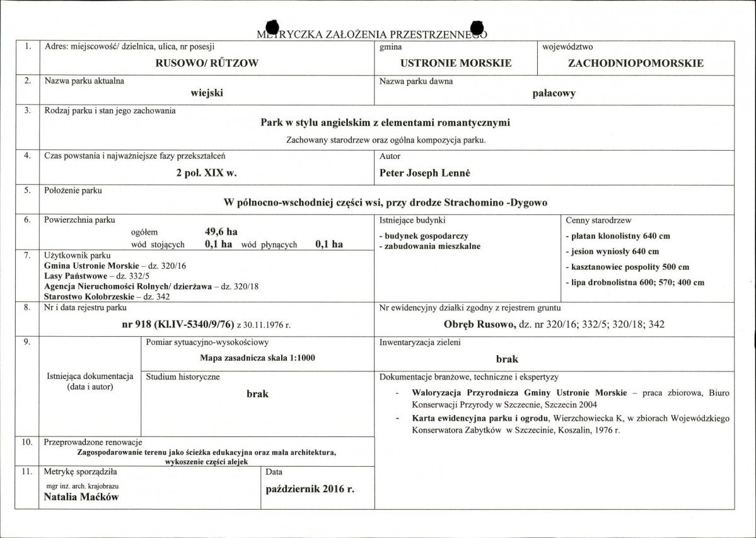Click the former park name 'pałacowy'
756x538 pixels.
coord(554,93)
